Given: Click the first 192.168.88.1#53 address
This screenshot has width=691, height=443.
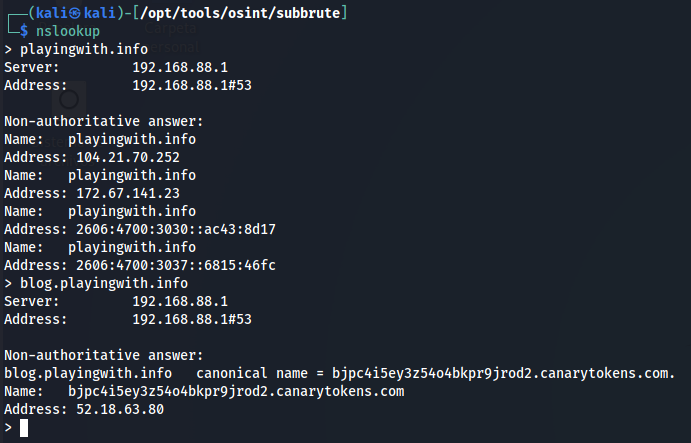Looking at the screenshot, I should click(x=192, y=86).
